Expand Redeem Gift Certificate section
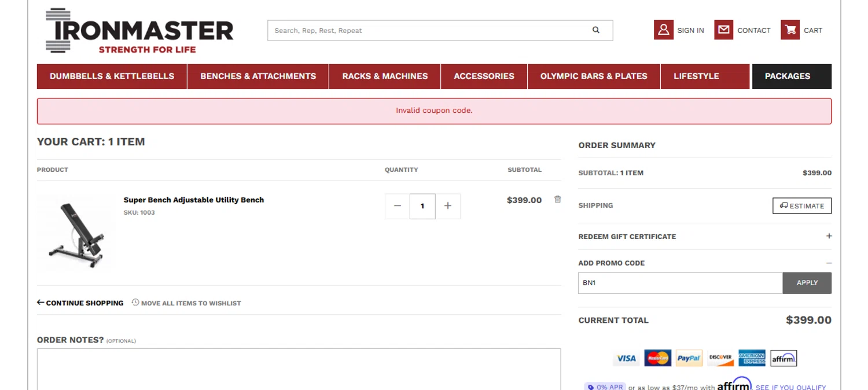The image size is (868, 390). pos(829,236)
